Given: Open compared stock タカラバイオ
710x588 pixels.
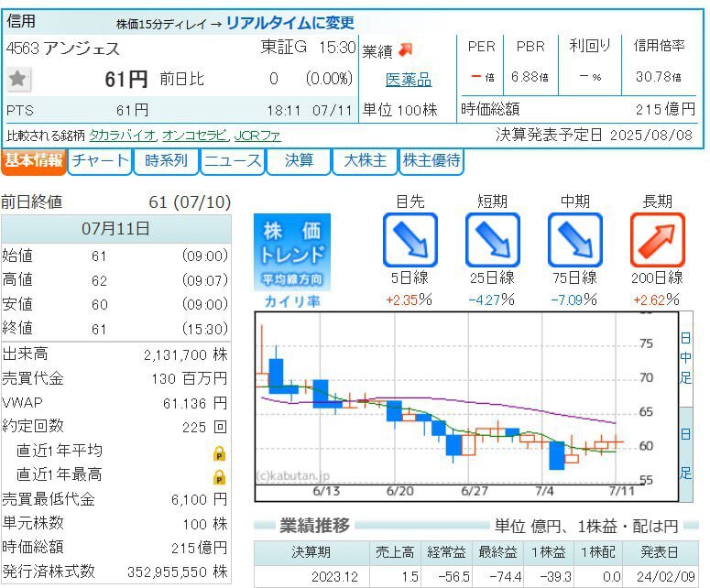Looking at the screenshot, I should click(122, 136).
